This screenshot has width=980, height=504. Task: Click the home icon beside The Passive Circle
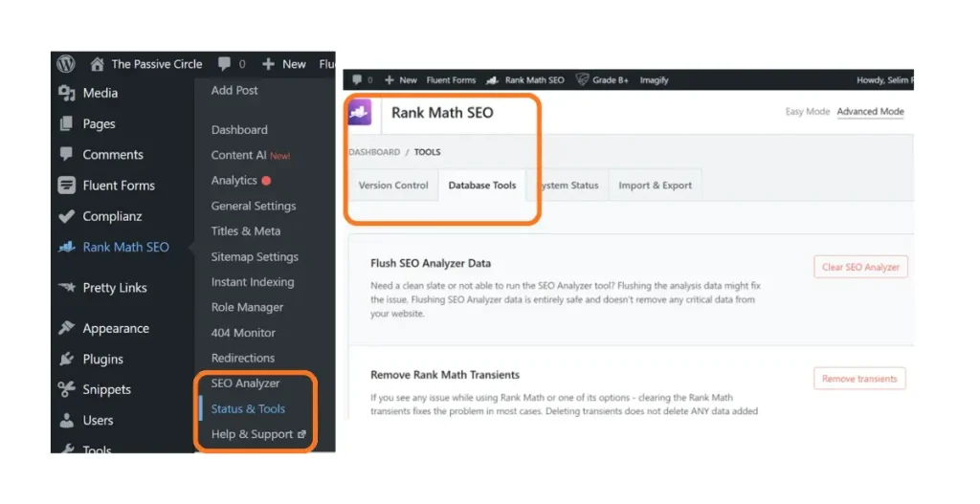click(97, 64)
